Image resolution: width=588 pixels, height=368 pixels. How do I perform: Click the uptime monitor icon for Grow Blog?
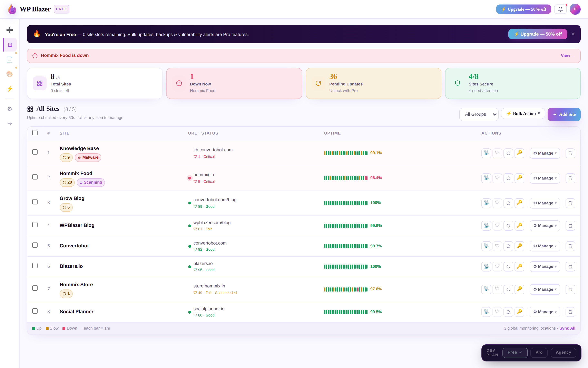486,203
